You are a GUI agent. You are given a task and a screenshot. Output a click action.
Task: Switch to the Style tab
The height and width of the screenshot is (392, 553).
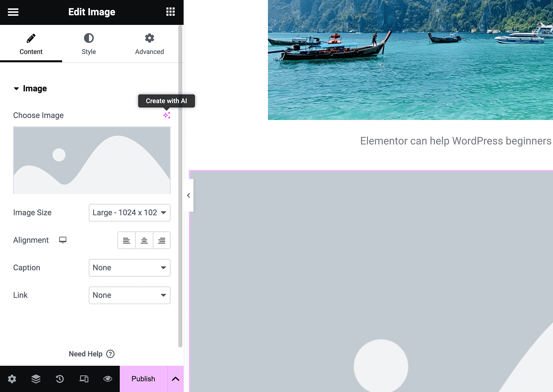(x=89, y=44)
